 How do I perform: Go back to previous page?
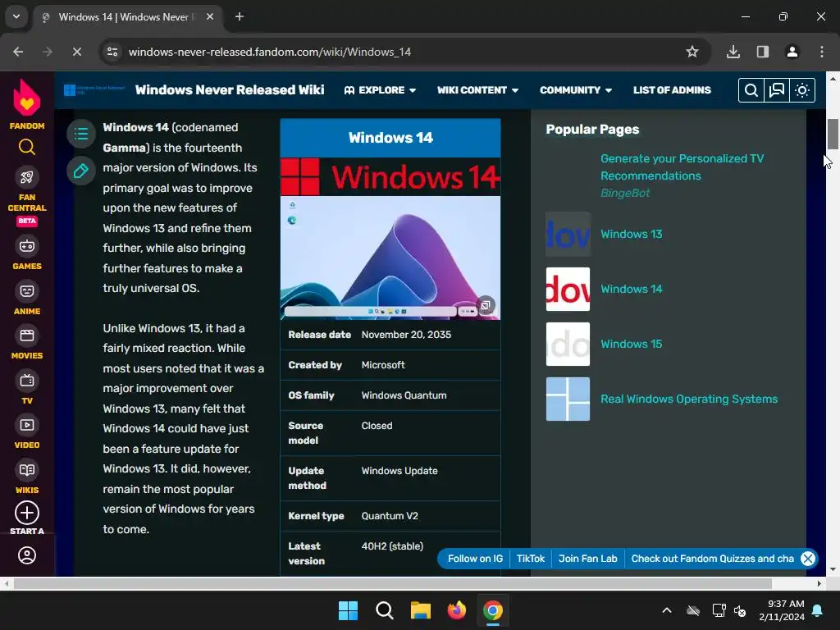tap(18, 52)
